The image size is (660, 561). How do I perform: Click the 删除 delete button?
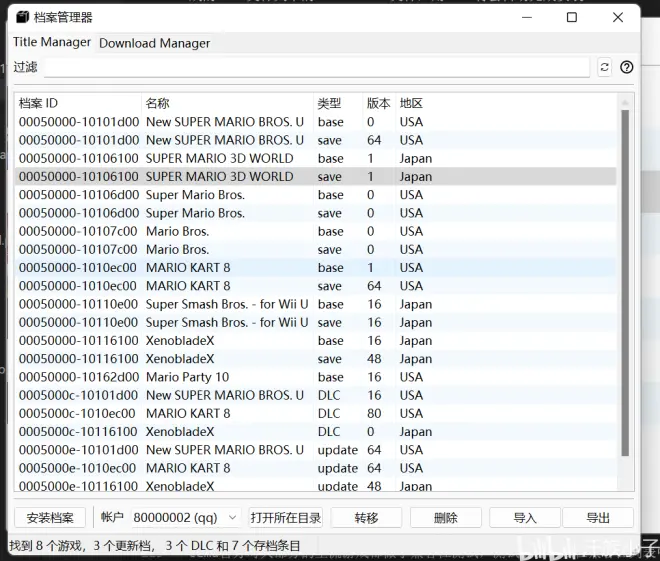(445, 517)
